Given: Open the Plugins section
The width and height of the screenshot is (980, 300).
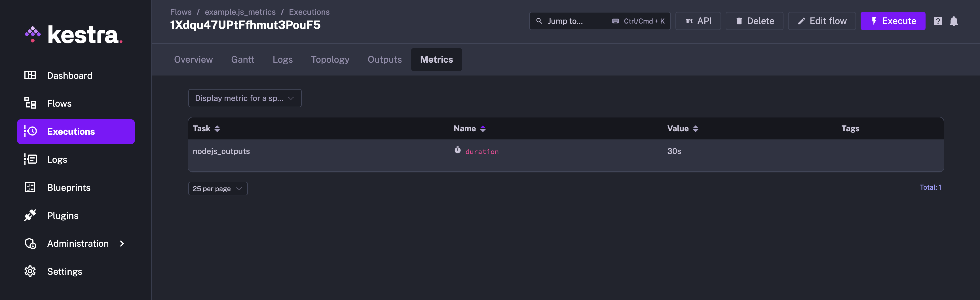Looking at the screenshot, I should 62,215.
